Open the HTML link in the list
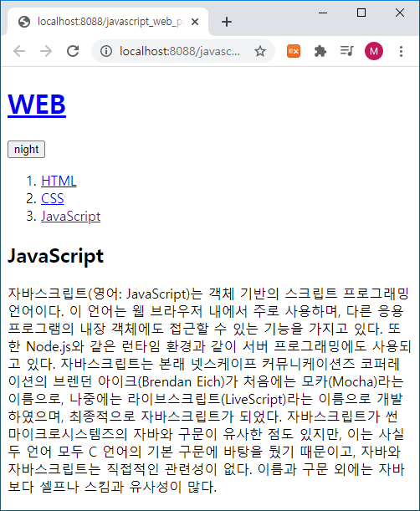The image size is (420, 511). [x=59, y=181]
